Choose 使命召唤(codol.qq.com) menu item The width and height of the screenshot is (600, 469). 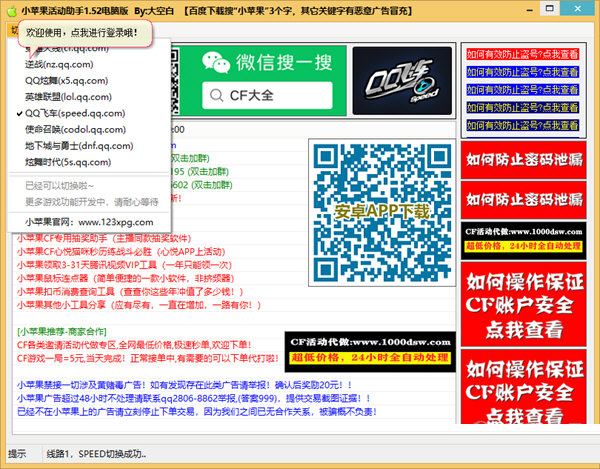[x=75, y=130]
